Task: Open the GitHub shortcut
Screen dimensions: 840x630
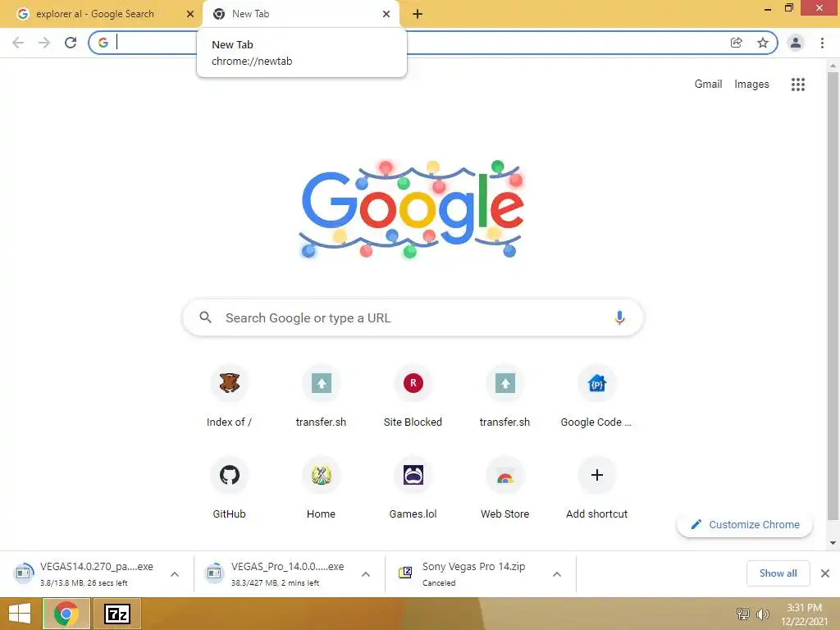Action: coord(230,488)
